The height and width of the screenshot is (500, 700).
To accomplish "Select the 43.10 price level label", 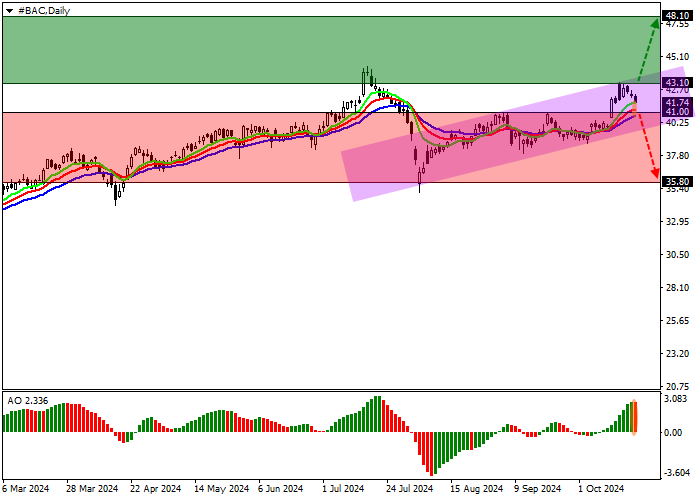I will tap(677, 83).
